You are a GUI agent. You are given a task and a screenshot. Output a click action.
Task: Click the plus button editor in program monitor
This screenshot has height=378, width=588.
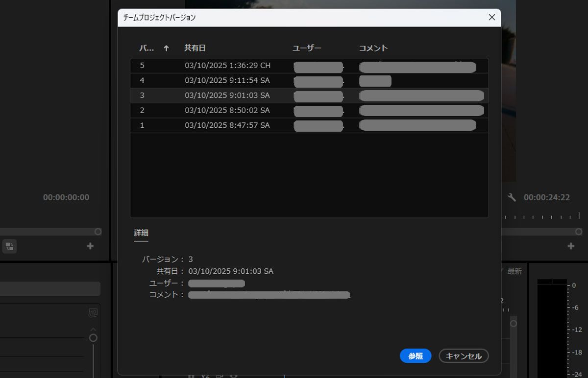click(571, 246)
